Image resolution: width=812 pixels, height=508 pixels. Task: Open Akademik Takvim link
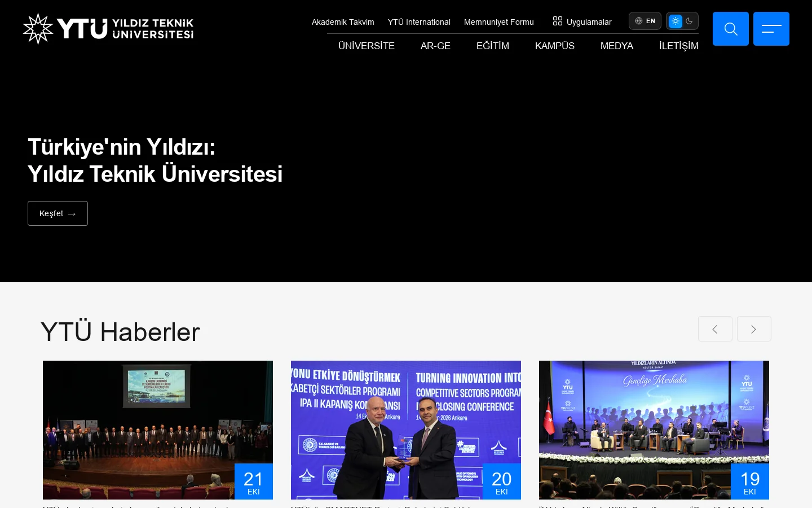click(x=343, y=22)
